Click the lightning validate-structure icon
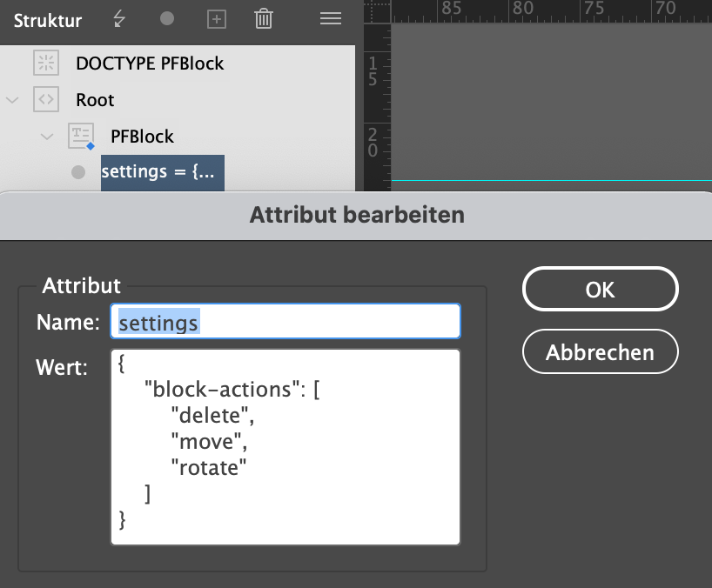Screen dimensions: 712x588 click(118, 18)
